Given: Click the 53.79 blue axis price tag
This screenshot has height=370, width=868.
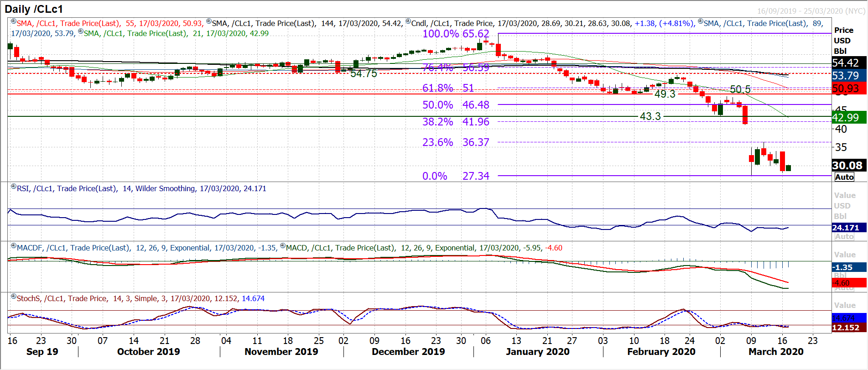Looking at the screenshot, I should pos(849,76).
